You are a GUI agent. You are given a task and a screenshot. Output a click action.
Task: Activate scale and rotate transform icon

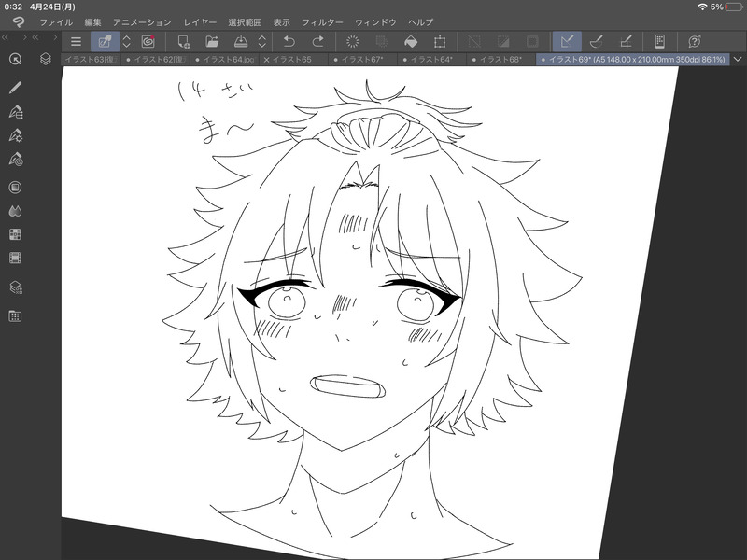click(x=440, y=41)
